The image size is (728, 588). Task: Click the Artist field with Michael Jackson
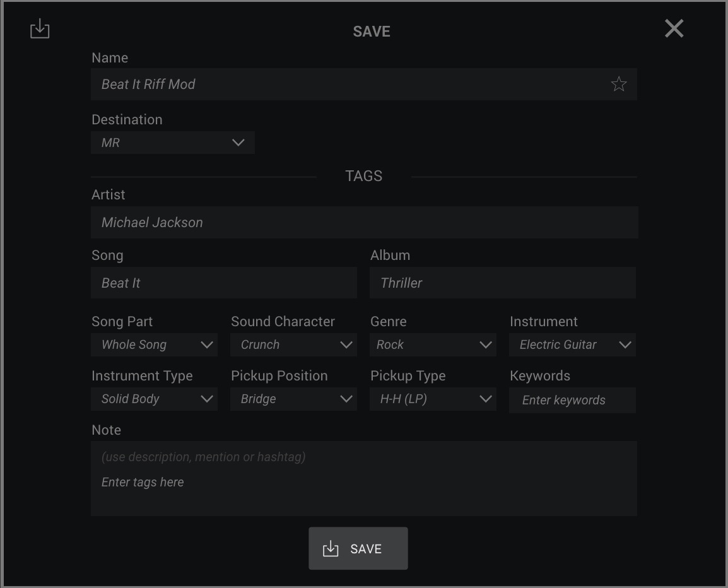(x=365, y=223)
